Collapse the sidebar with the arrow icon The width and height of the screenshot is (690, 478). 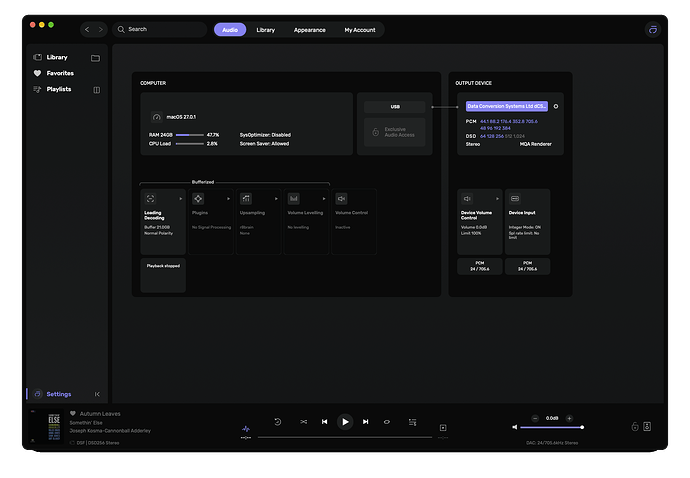(97, 394)
